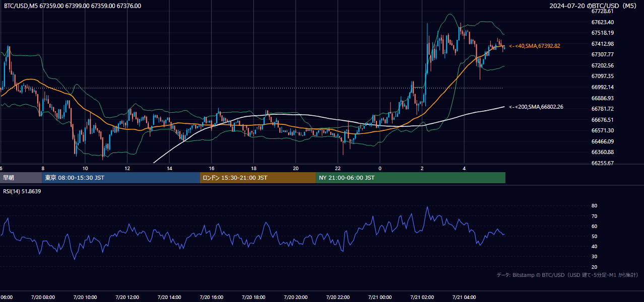This screenshot has width=644, height=302.
Task: Click the 7/20 18:00 date label
Action: click(253, 297)
